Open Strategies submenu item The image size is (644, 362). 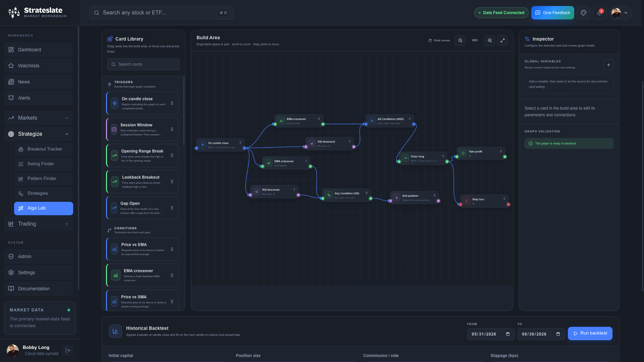click(44, 193)
